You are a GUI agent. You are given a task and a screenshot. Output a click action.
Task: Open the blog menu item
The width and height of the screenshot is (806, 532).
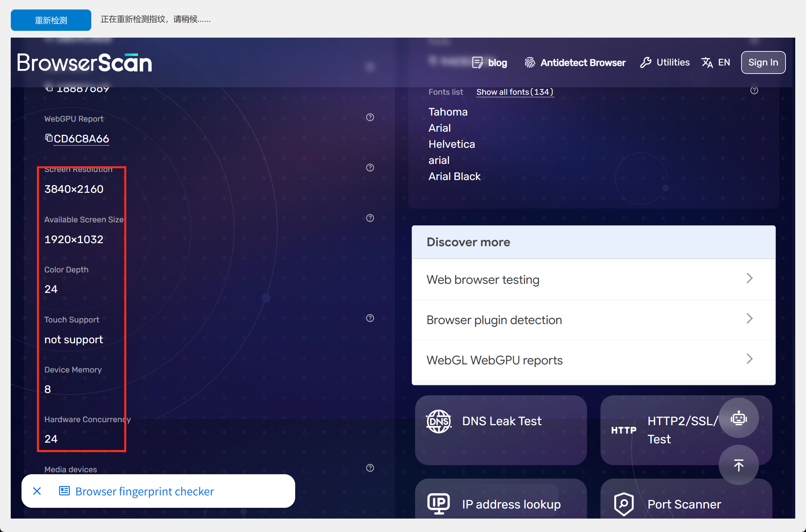point(490,62)
